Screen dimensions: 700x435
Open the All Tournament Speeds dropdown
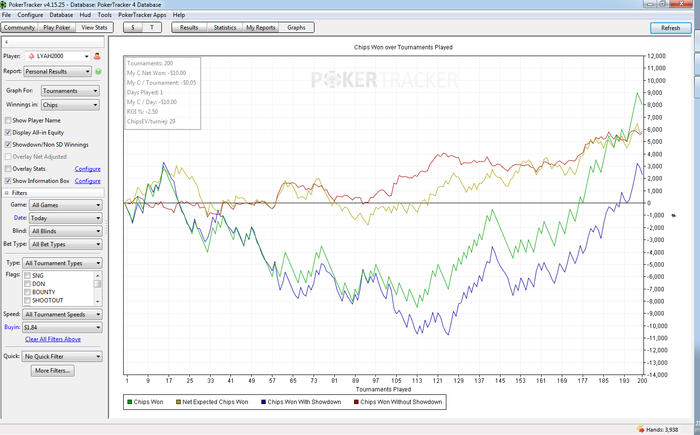[62, 314]
